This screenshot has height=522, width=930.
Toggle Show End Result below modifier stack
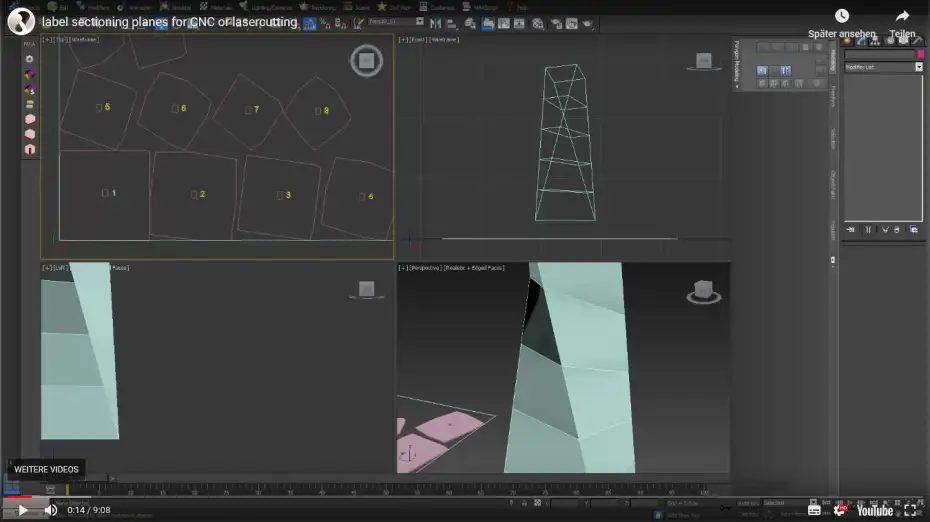tap(868, 230)
